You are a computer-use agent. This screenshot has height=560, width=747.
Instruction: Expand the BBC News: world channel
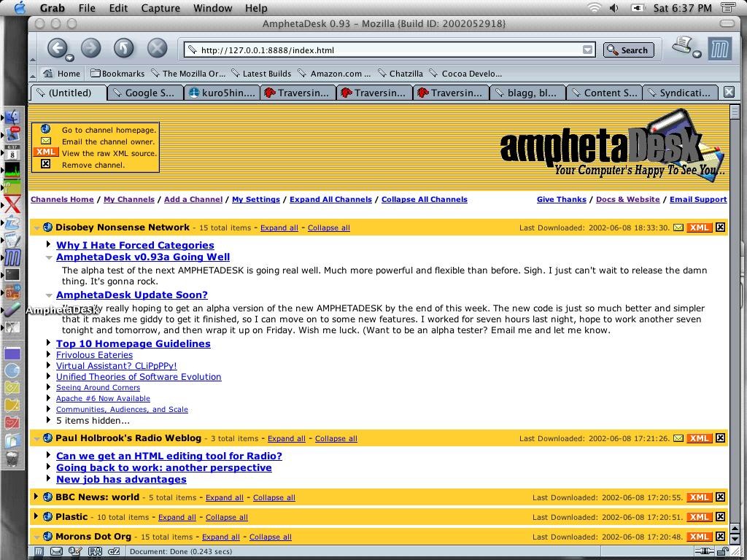pos(36,497)
